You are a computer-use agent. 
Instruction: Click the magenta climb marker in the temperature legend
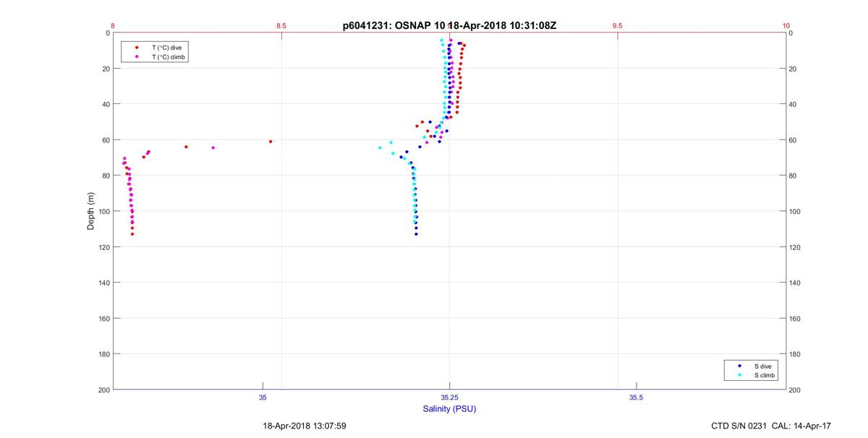[137, 56]
